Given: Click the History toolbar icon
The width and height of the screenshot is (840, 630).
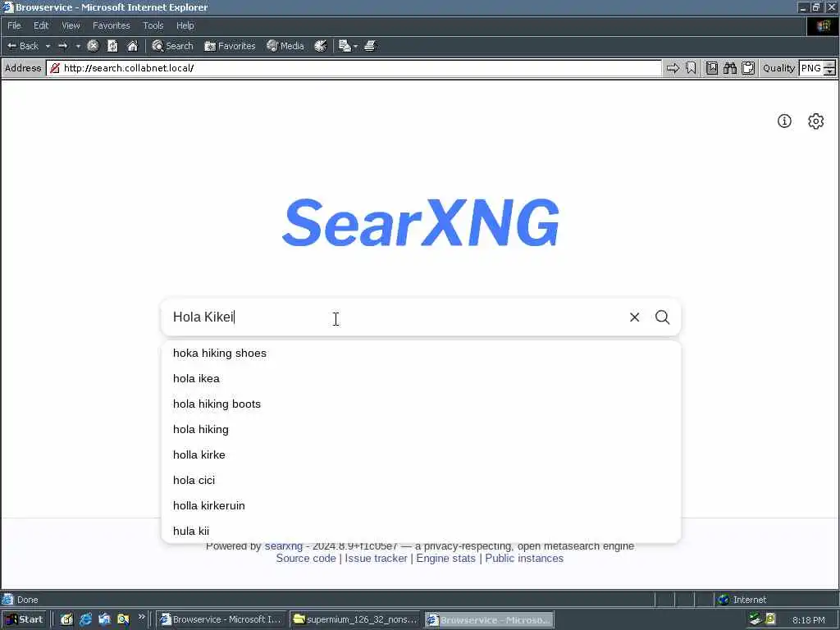Looking at the screenshot, I should pyautogui.click(x=321, y=46).
